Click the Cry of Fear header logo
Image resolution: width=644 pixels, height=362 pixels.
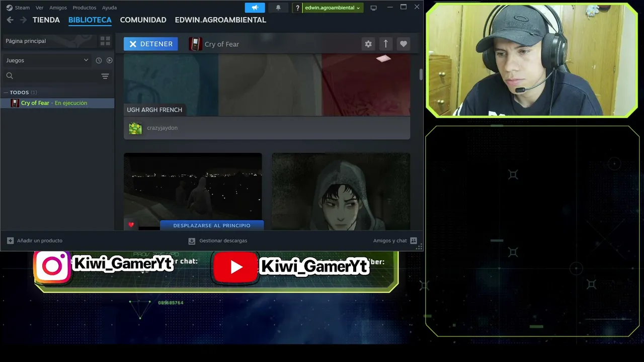coord(195,44)
